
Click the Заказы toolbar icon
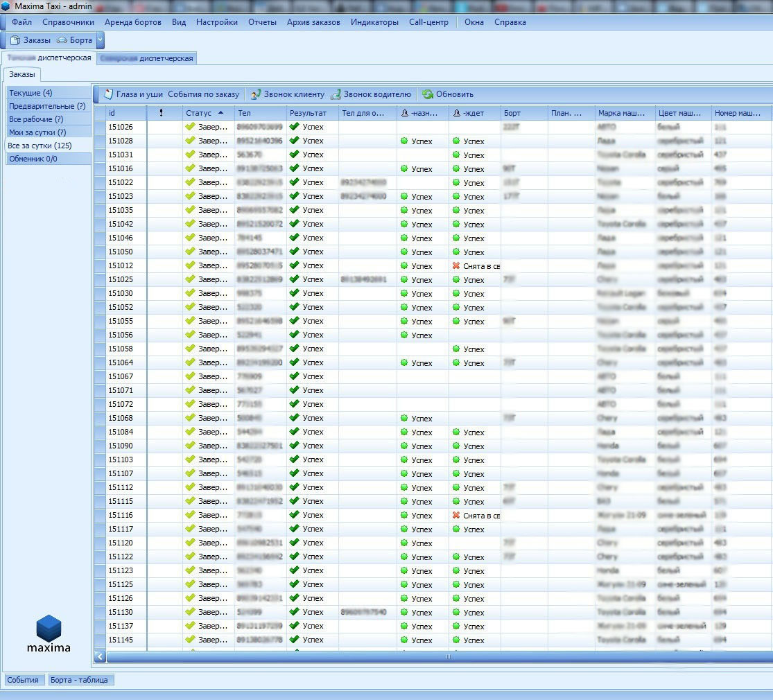(x=15, y=40)
